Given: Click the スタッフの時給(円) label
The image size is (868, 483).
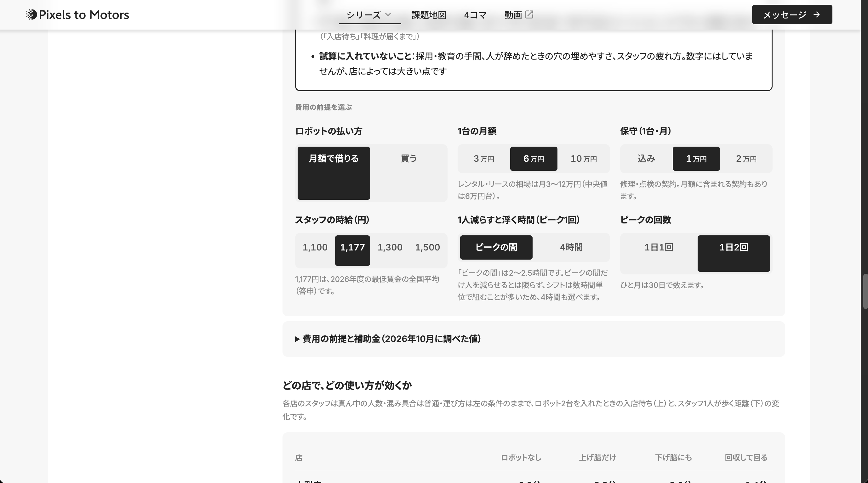Looking at the screenshot, I should [332, 220].
